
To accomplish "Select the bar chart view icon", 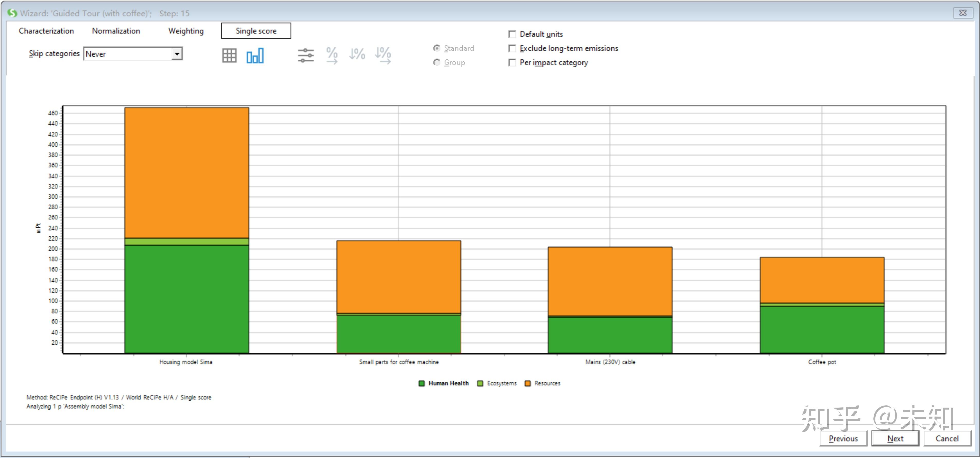I will pyautogui.click(x=255, y=56).
